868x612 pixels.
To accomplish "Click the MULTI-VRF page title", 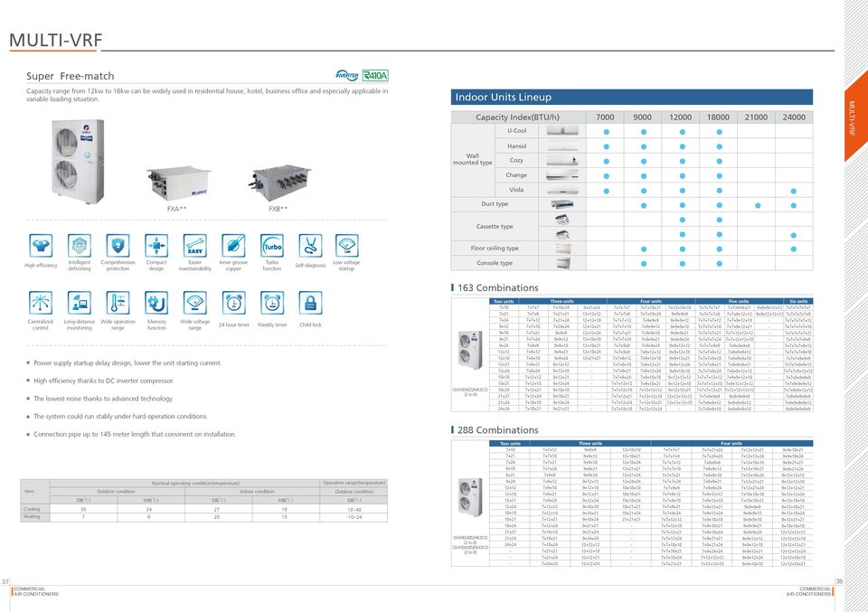I will 56,41.
